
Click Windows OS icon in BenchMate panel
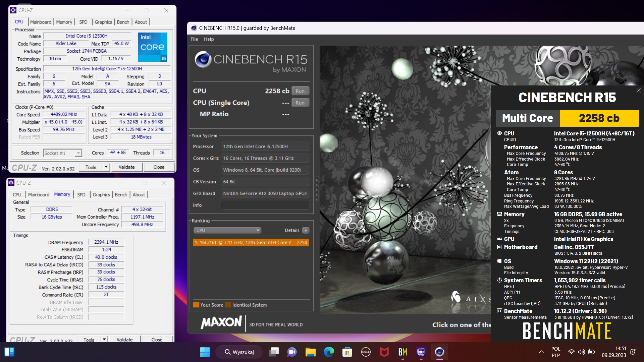point(499,261)
